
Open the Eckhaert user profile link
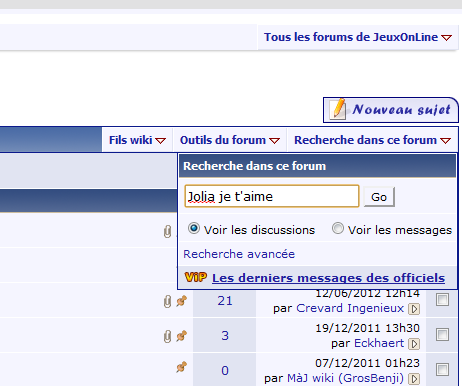coord(379,343)
